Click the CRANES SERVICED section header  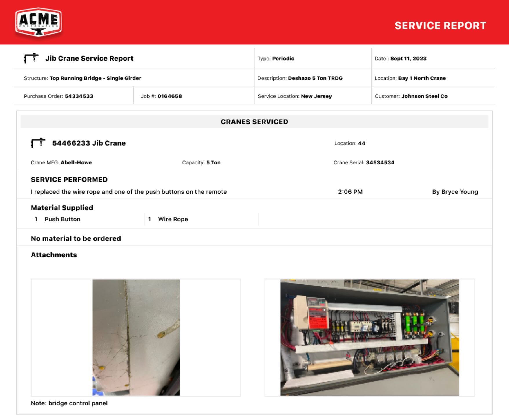coord(254,122)
